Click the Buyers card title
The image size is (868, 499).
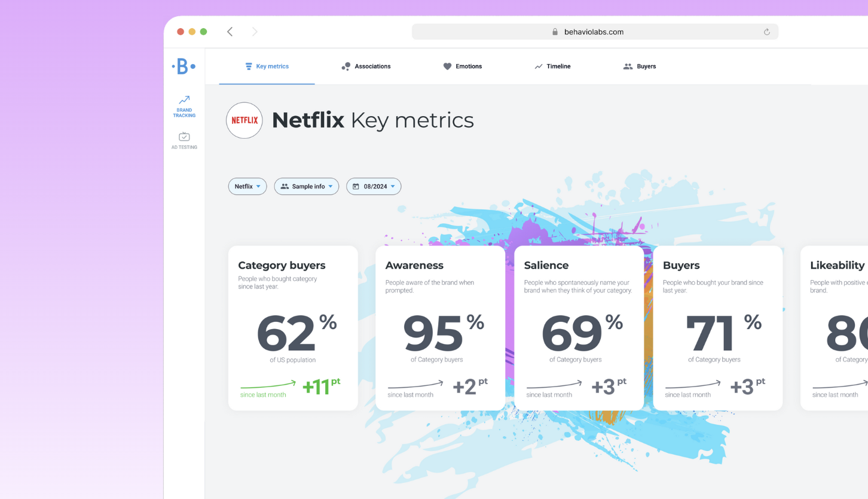click(681, 266)
